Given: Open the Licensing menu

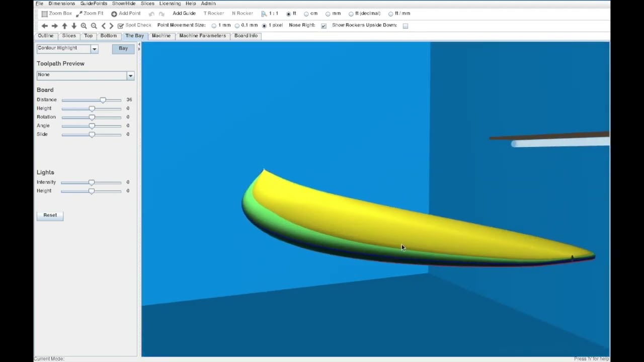Looking at the screenshot, I should coord(170,4).
